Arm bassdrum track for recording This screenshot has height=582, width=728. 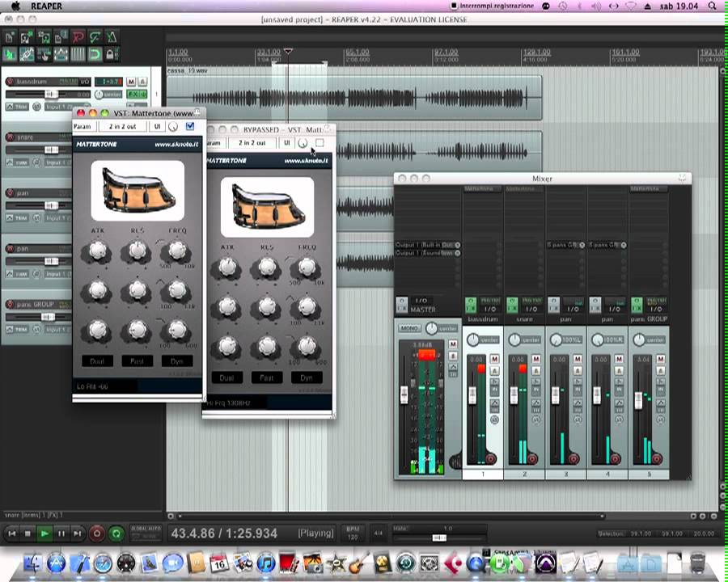tap(10, 82)
